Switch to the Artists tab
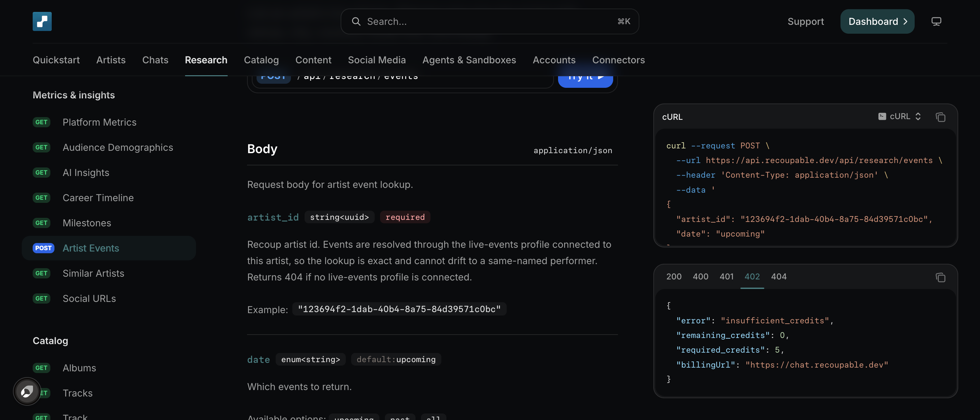The image size is (980, 420). pos(111,60)
